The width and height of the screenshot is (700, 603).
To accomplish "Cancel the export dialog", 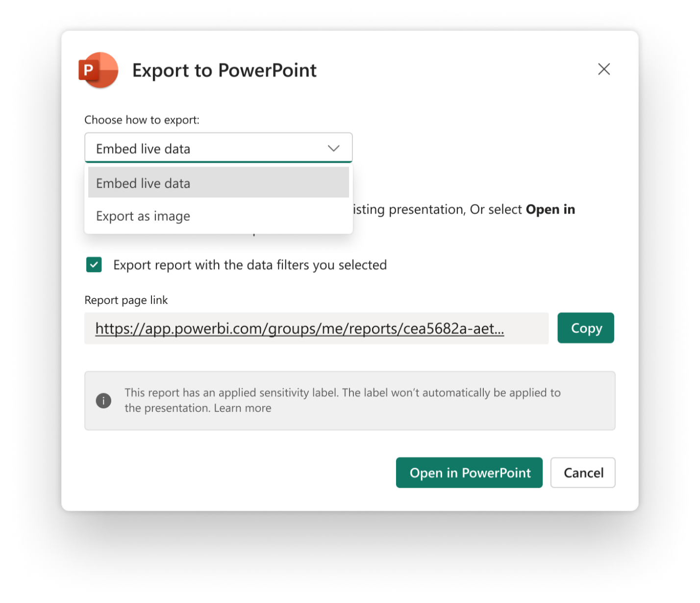I will click(583, 473).
